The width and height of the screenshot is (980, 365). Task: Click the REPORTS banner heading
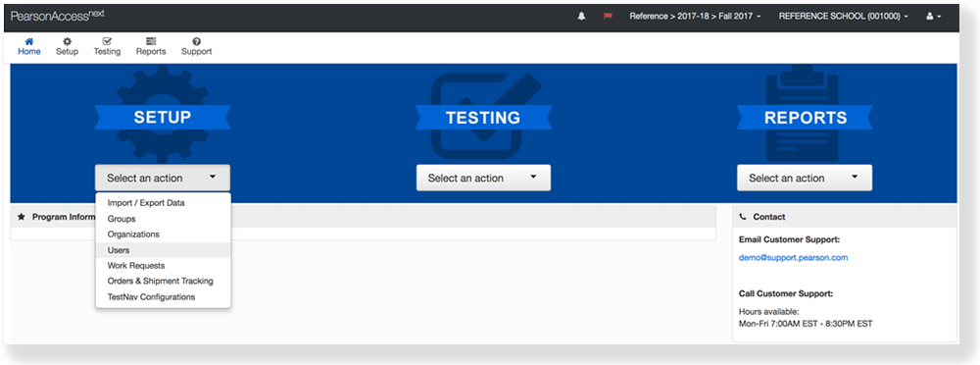pos(806,118)
